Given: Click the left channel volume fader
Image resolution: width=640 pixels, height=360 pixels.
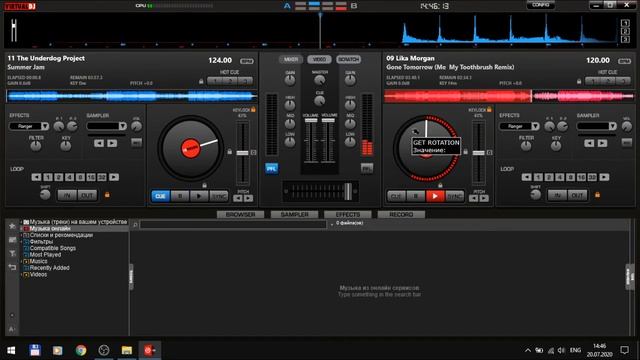Looking at the screenshot, I should (x=311, y=141).
